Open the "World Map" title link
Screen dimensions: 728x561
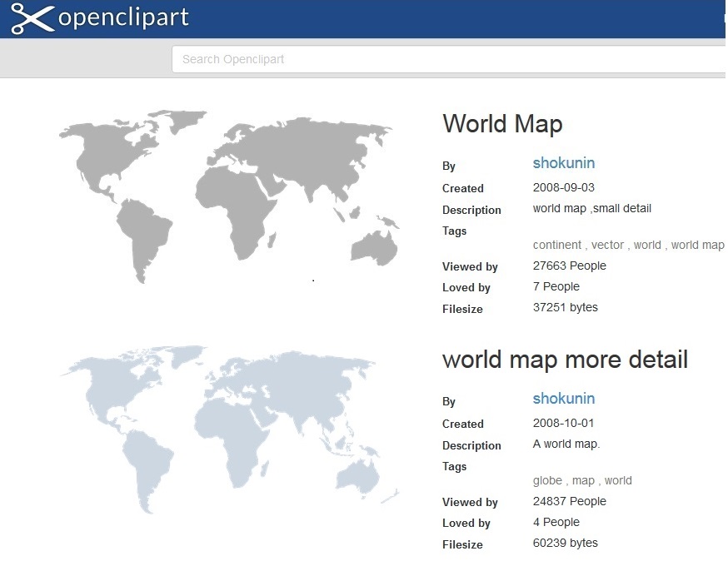point(502,124)
